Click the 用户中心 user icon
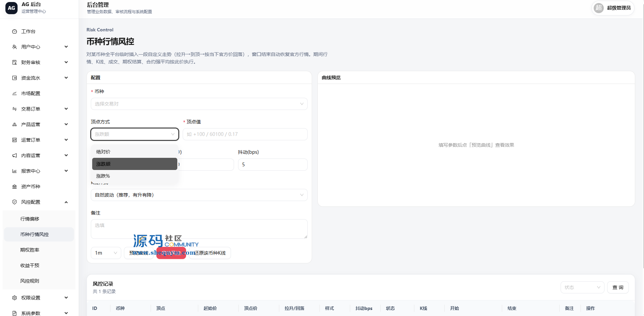Viewport: 644px width, 316px height. coord(15,47)
